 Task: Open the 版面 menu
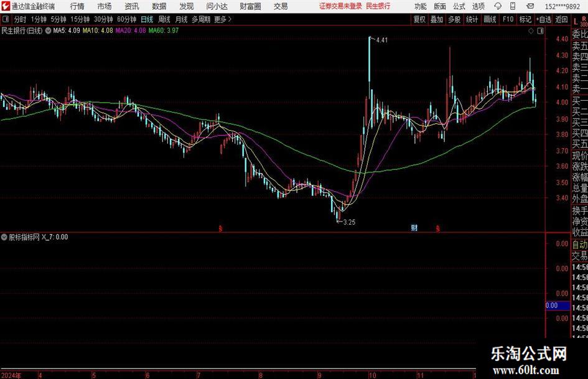tap(440, 6)
